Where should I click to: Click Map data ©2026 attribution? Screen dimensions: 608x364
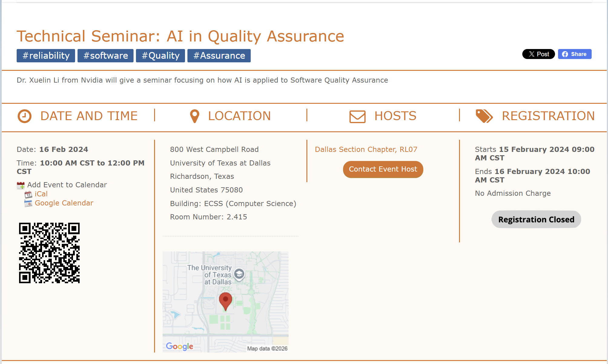pos(267,349)
